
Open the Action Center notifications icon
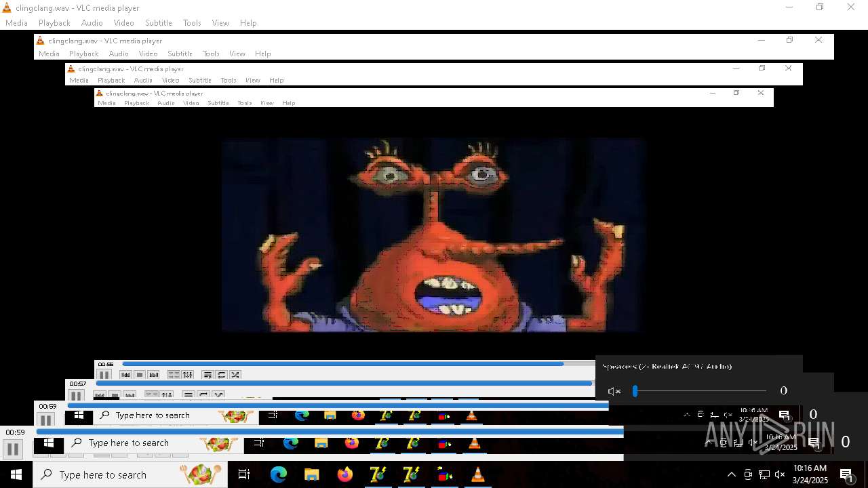click(x=846, y=474)
